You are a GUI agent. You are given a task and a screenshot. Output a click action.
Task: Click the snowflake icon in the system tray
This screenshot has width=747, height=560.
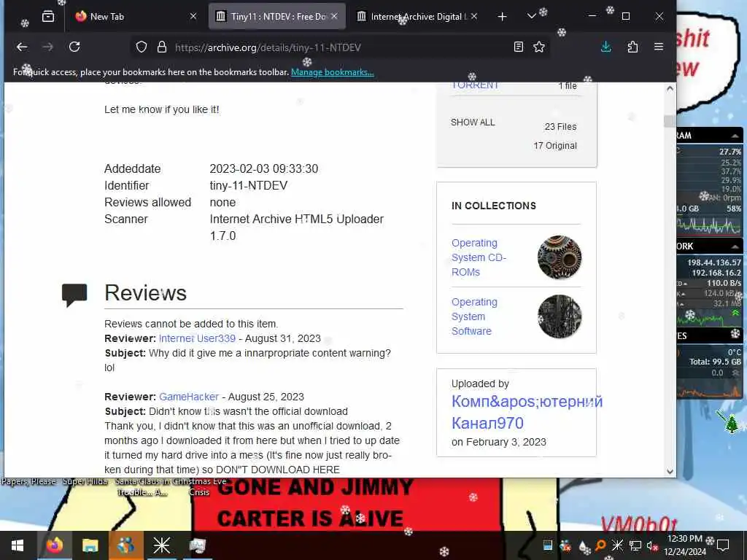(617, 545)
